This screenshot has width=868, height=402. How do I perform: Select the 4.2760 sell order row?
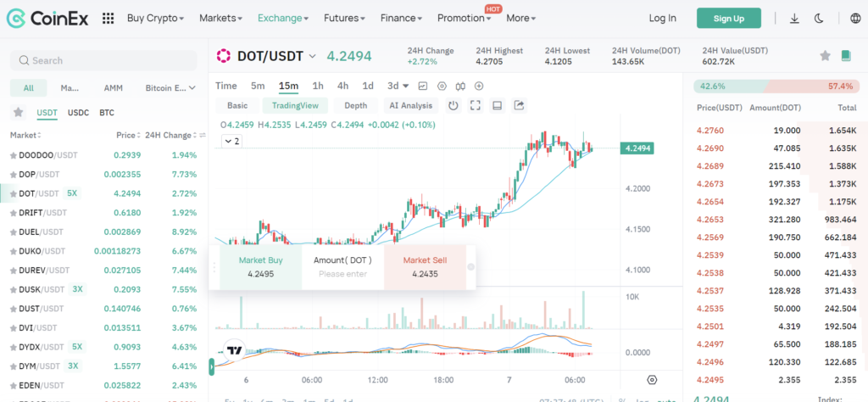point(776,131)
